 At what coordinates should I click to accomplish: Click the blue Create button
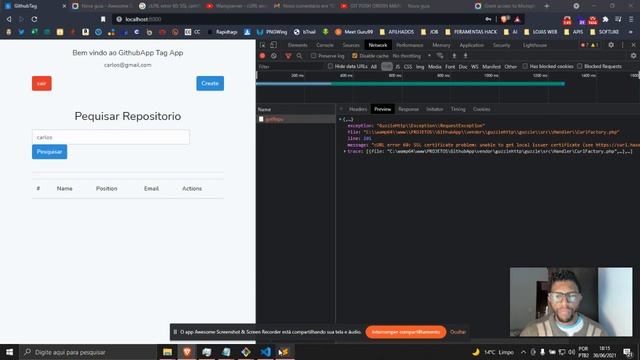coord(210,83)
